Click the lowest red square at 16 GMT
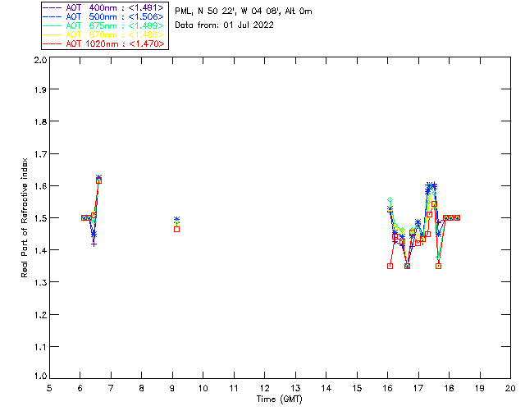The image size is (525, 420). [390, 266]
